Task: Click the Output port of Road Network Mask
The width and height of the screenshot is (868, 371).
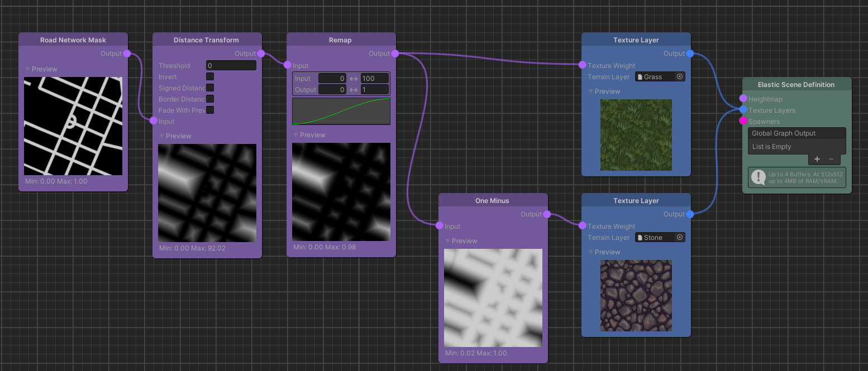Action: [x=127, y=54]
